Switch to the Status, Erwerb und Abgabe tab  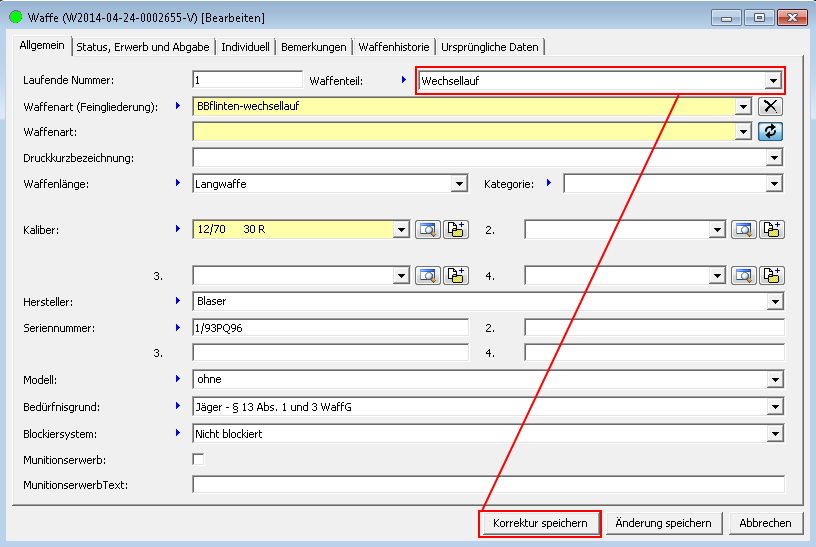pyautogui.click(x=143, y=47)
